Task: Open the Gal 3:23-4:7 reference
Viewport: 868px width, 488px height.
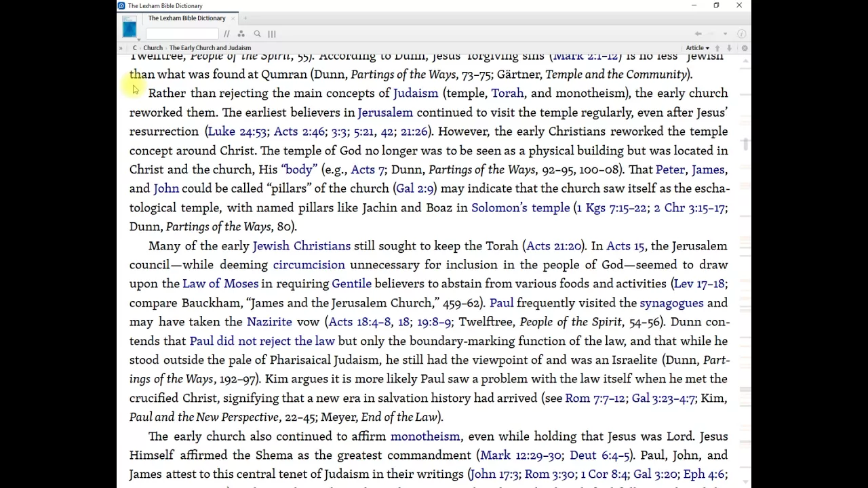Action: pyautogui.click(x=664, y=399)
